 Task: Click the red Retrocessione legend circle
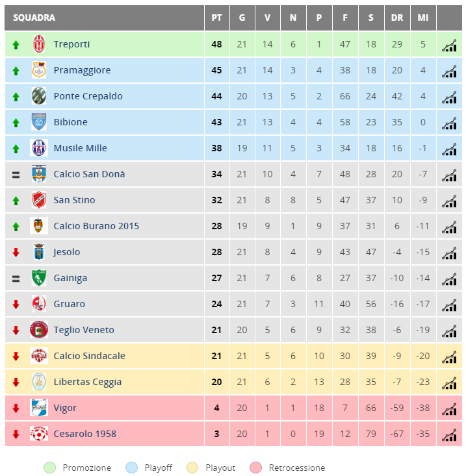256,468
